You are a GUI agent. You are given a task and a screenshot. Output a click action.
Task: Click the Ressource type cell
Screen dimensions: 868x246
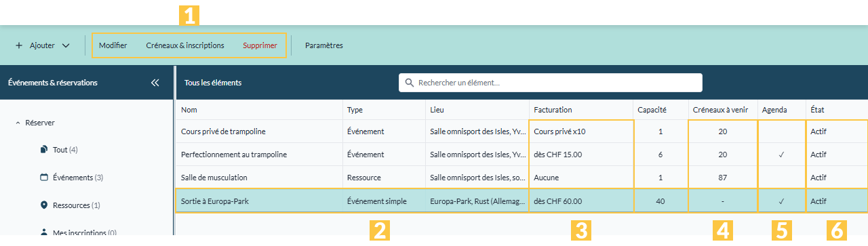[384, 178]
